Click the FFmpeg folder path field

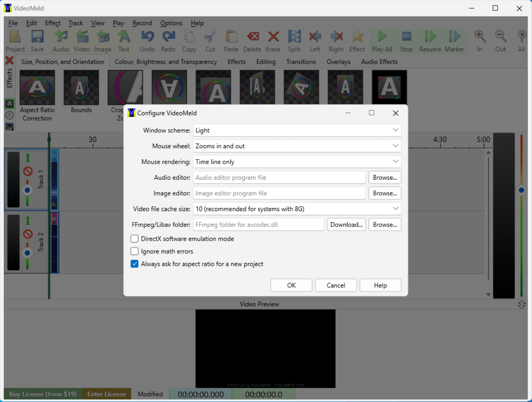[x=259, y=224]
